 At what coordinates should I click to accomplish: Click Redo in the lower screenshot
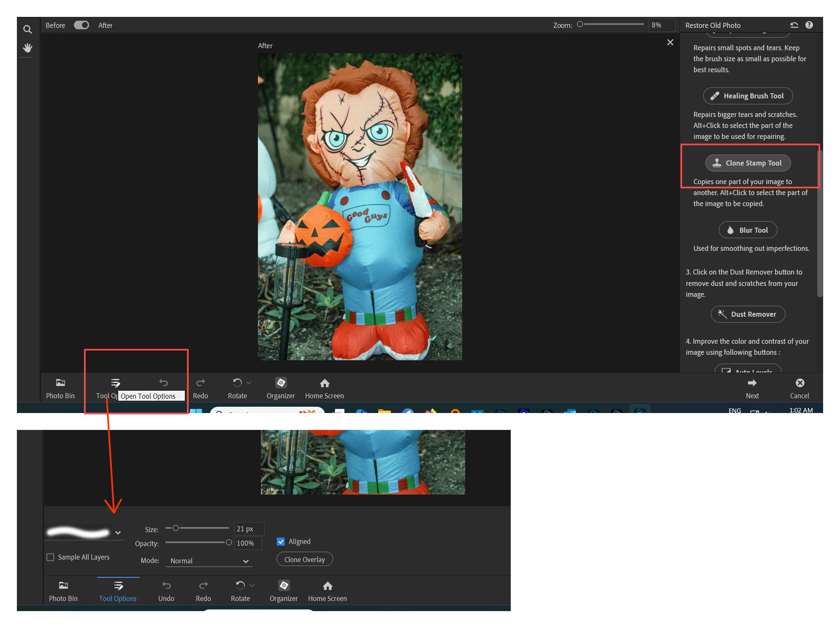(203, 591)
